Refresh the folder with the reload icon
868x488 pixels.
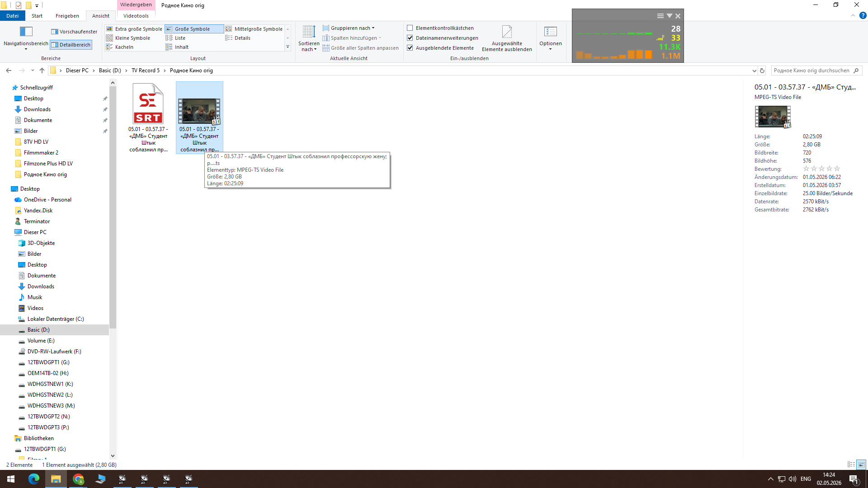pyautogui.click(x=762, y=70)
